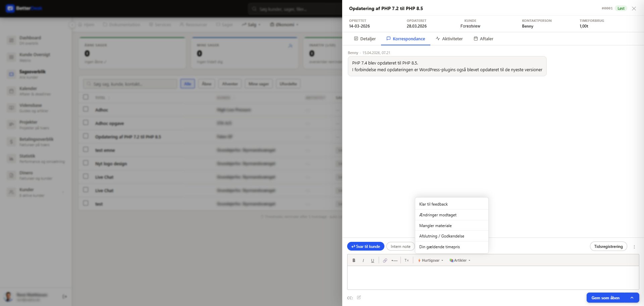Choose 'Din gældende timepris' quick reply

pyautogui.click(x=451, y=247)
